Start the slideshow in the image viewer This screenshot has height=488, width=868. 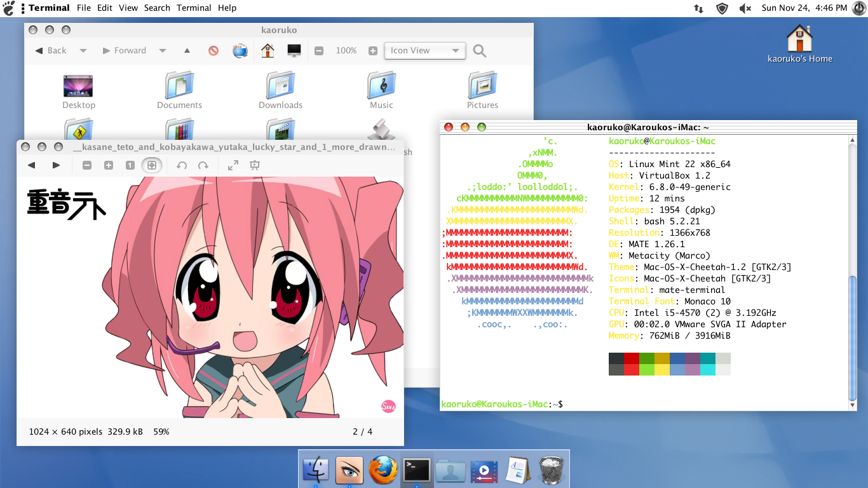255,165
